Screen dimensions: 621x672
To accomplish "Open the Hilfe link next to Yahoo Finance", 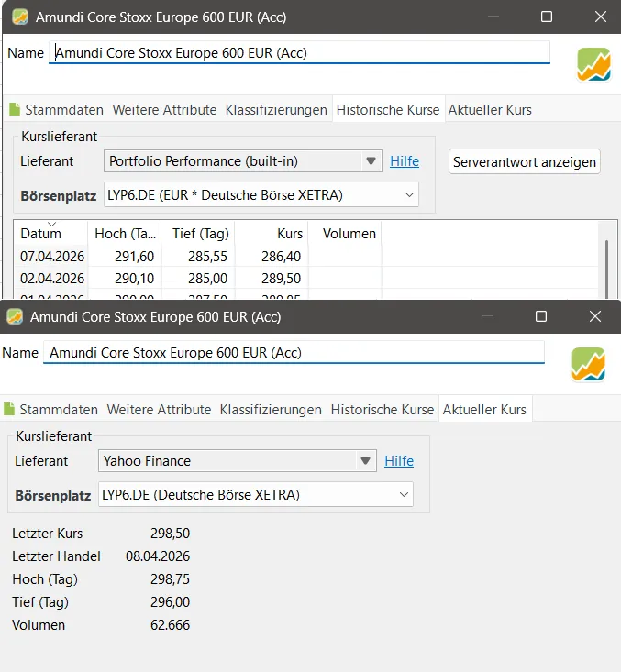I will click(399, 461).
